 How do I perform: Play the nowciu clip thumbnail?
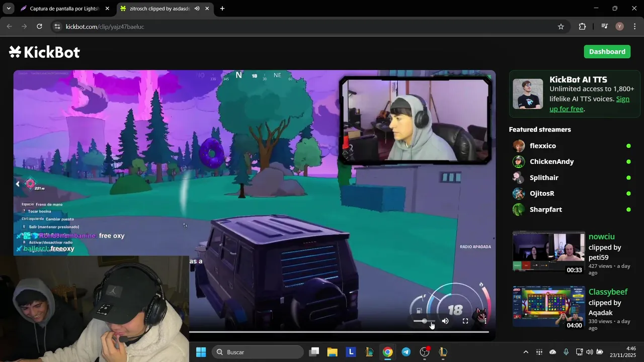pyautogui.click(x=549, y=251)
